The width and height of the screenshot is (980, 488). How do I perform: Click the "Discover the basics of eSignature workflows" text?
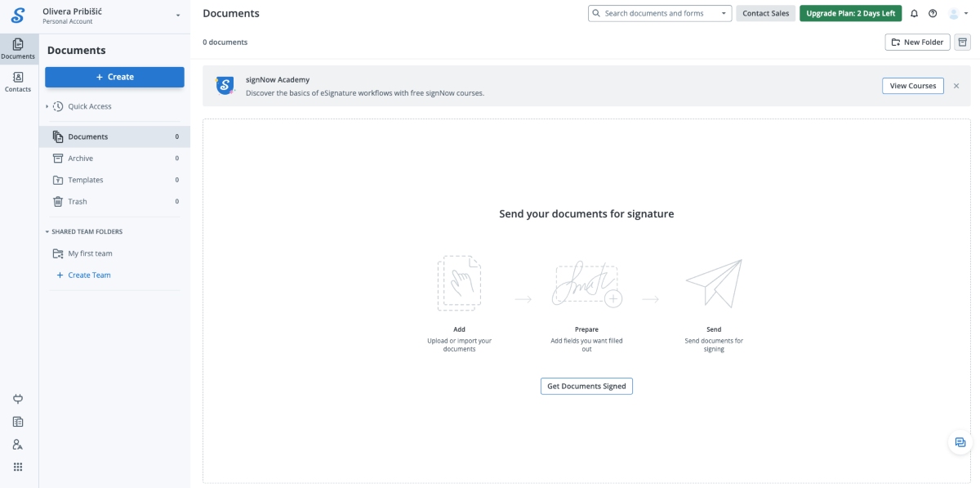[365, 93]
